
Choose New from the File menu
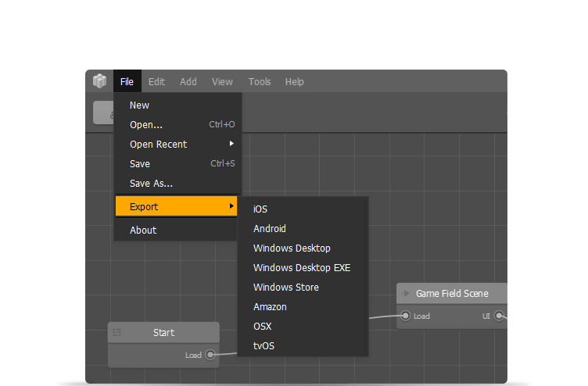coord(176,105)
